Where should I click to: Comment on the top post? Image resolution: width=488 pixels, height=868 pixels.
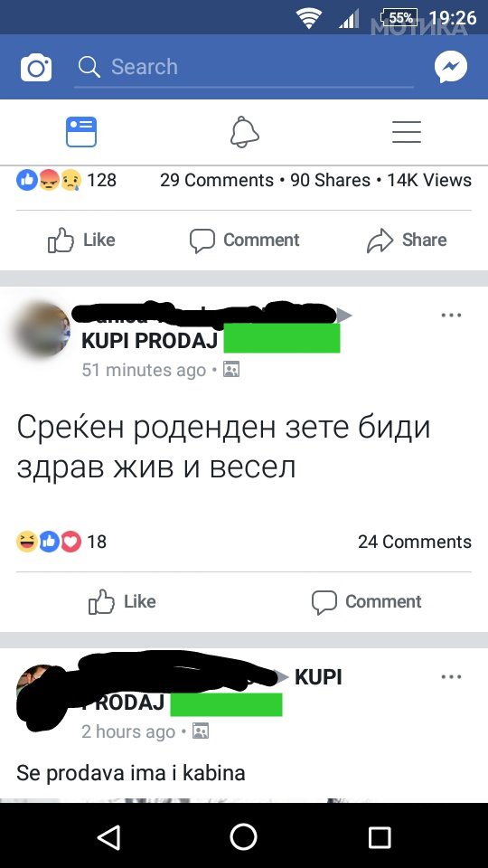[244, 241]
